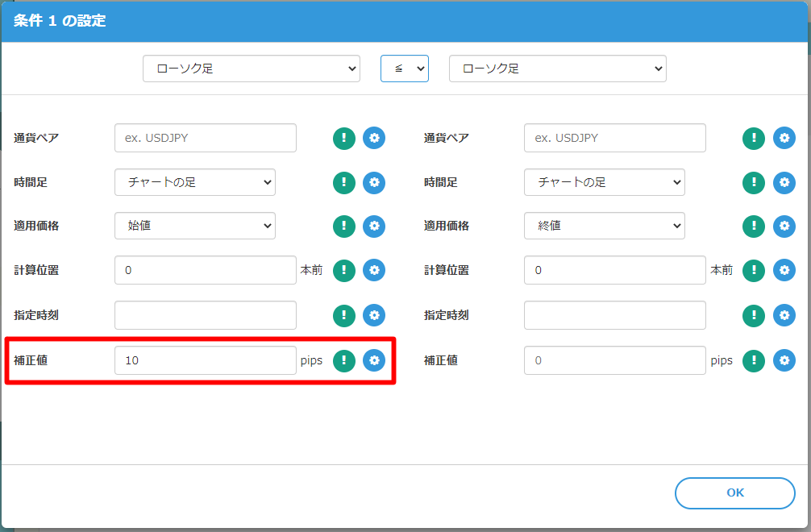Click the right 指定時刻 input field

tap(614, 315)
